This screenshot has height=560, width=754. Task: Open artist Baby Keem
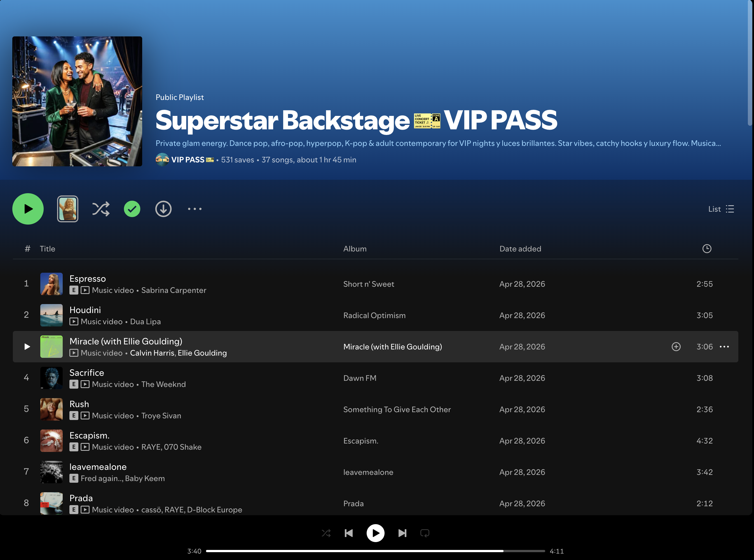point(145,478)
